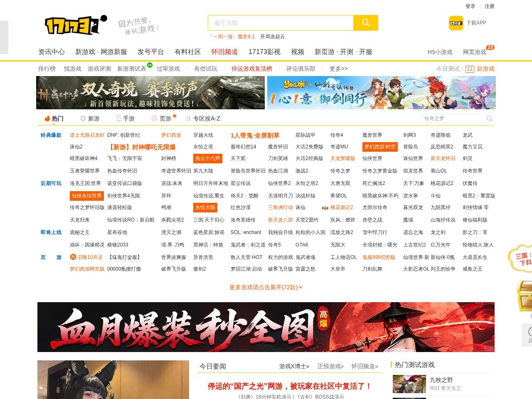532x399 pixels.
Task: Open 视频 in main navigation
Action: pyautogui.click(x=298, y=52)
